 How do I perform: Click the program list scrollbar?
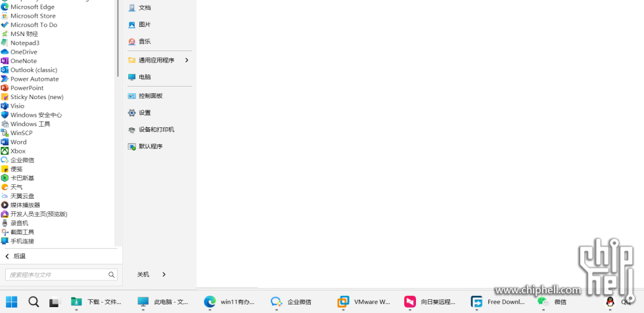pyautogui.click(x=118, y=39)
